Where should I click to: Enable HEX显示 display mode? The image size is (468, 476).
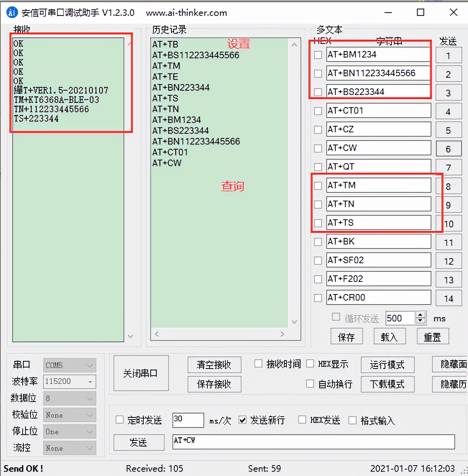tap(310, 363)
